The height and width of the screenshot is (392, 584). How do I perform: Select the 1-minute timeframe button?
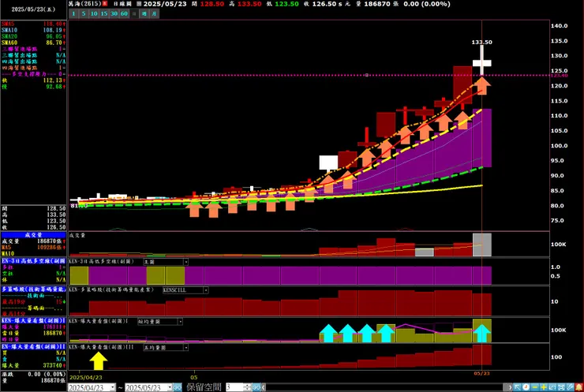(x=73, y=13)
